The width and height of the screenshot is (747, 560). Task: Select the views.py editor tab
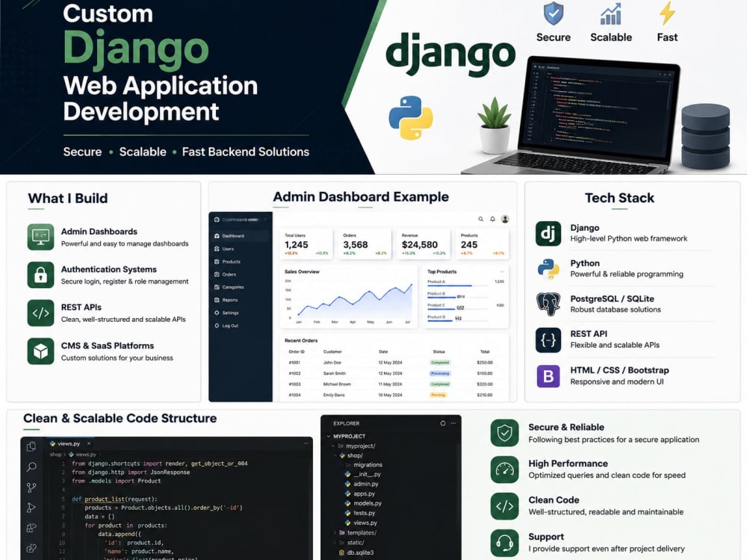point(70,444)
